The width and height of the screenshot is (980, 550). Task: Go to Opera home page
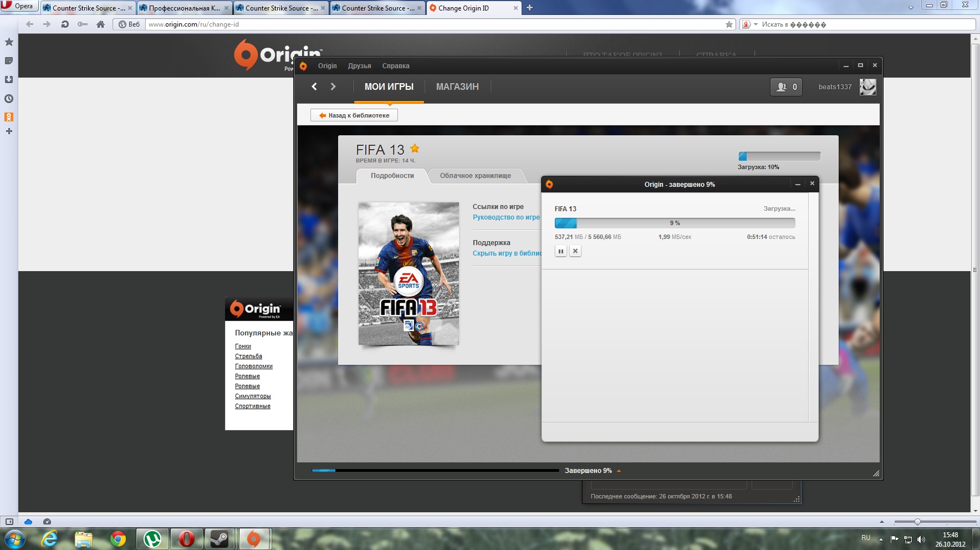tap(100, 24)
